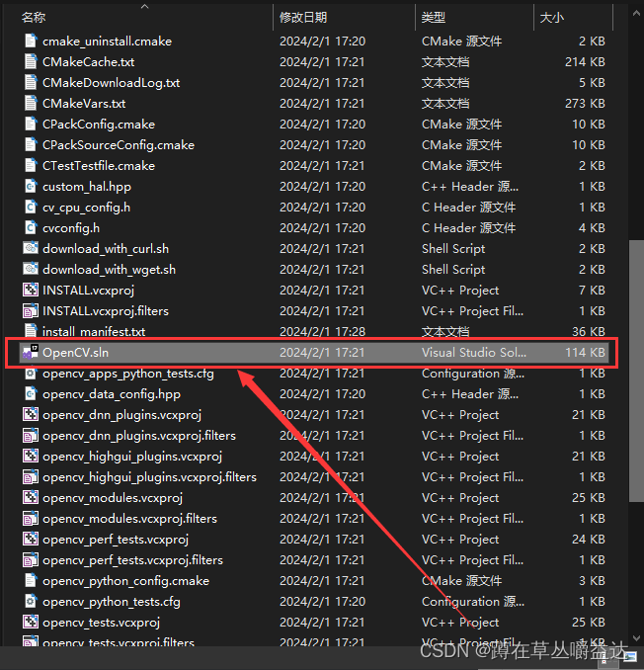The height and width of the screenshot is (670, 644).
Task: Select the CMakeVars.txt file icon
Action: [31, 104]
